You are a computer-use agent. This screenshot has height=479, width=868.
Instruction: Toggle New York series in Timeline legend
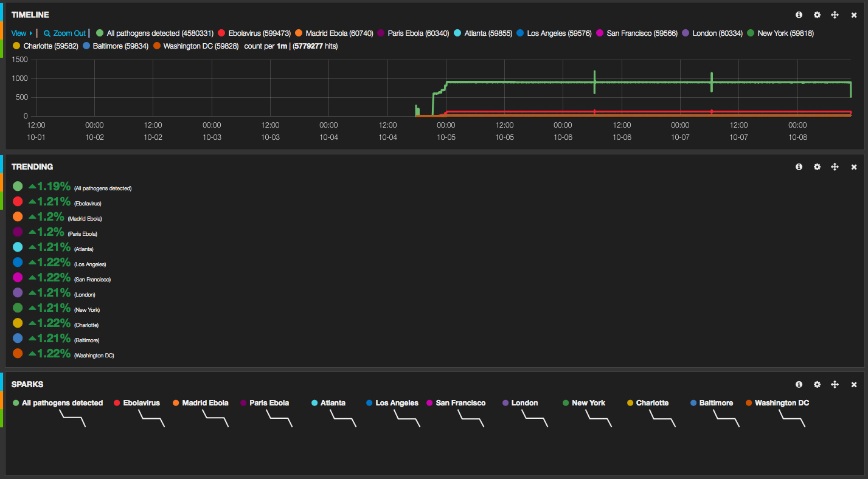click(780, 33)
